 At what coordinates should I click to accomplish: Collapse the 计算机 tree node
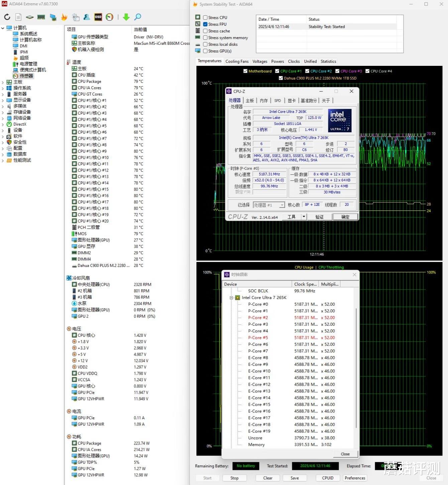(3, 28)
